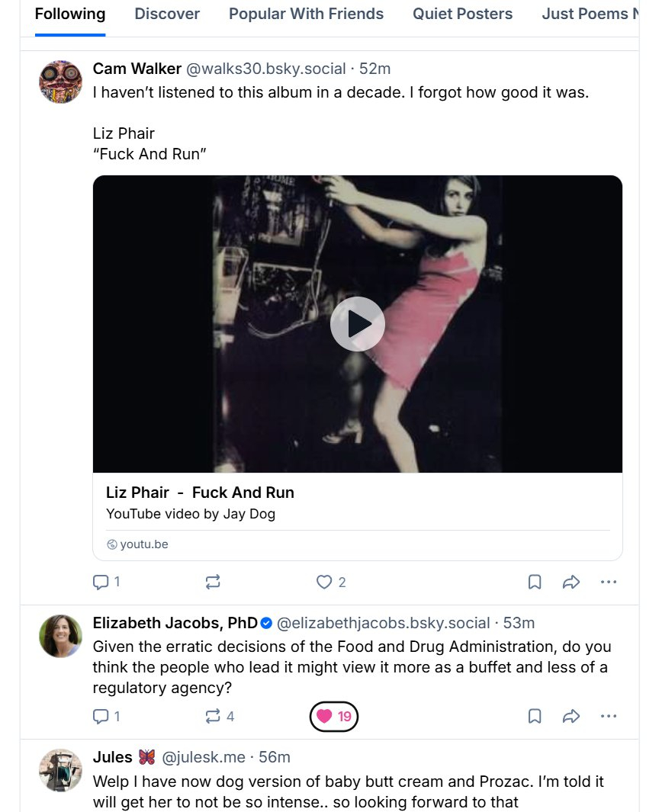Unlike Elizabeth Jacobs' post
659x812 pixels.
point(334,717)
